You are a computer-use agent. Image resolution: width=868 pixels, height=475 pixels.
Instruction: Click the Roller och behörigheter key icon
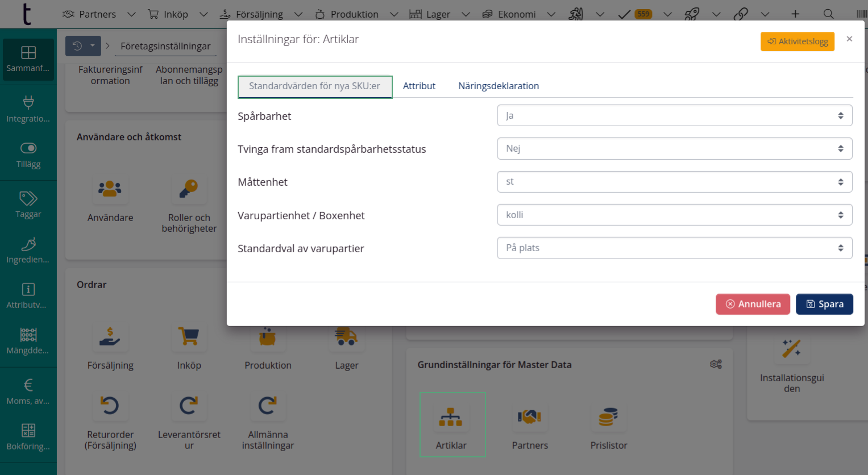tap(189, 189)
